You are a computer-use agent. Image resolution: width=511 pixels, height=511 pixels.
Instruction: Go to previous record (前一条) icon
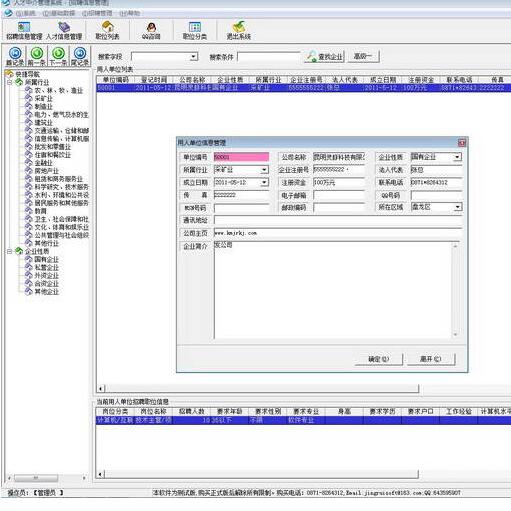pos(37,56)
